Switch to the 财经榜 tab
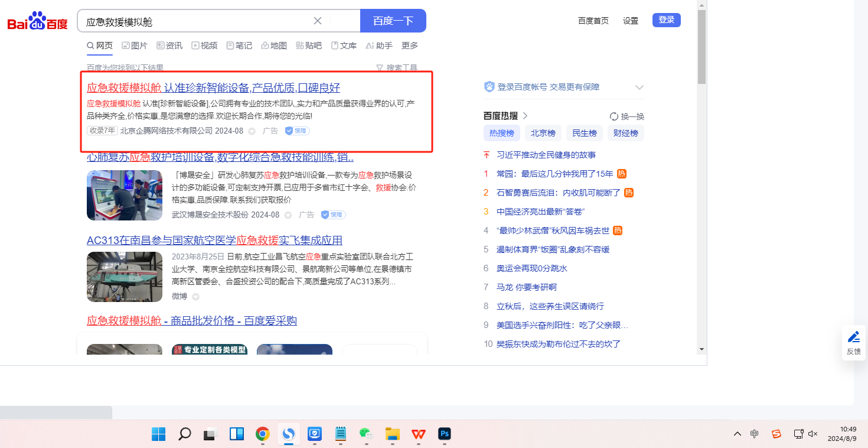 (x=626, y=133)
